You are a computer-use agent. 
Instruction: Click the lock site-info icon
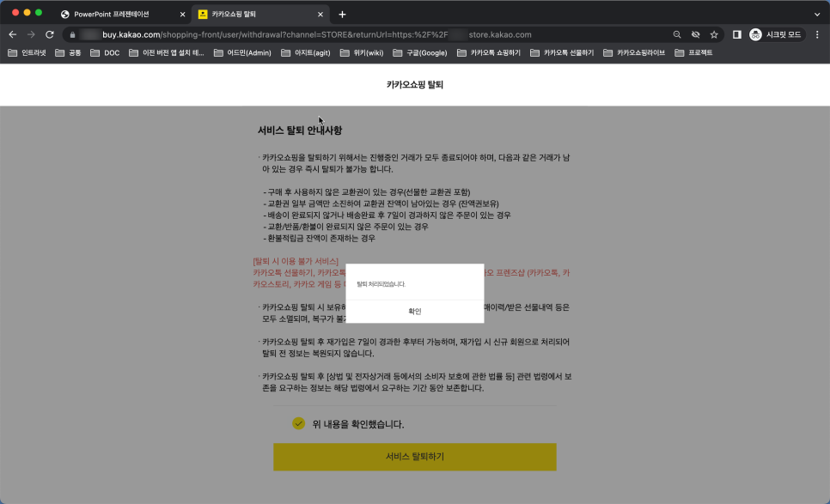point(72,35)
